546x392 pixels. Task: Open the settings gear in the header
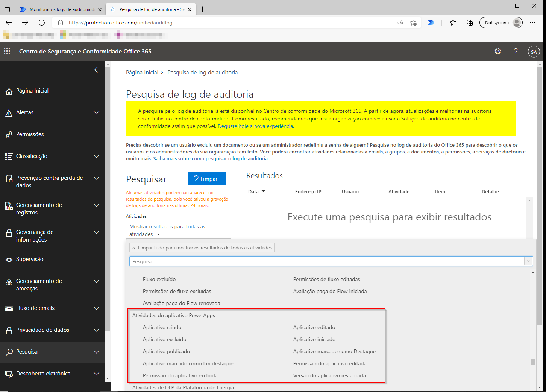tap(498, 51)
